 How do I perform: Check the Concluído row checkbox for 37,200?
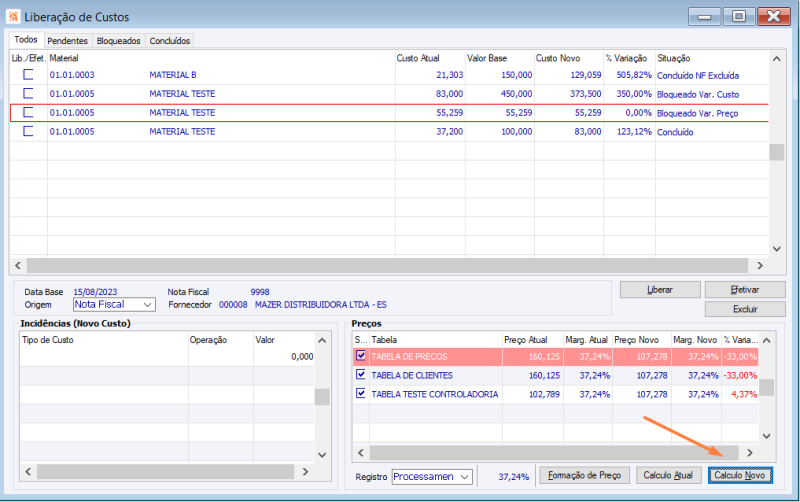click(28, 131)
